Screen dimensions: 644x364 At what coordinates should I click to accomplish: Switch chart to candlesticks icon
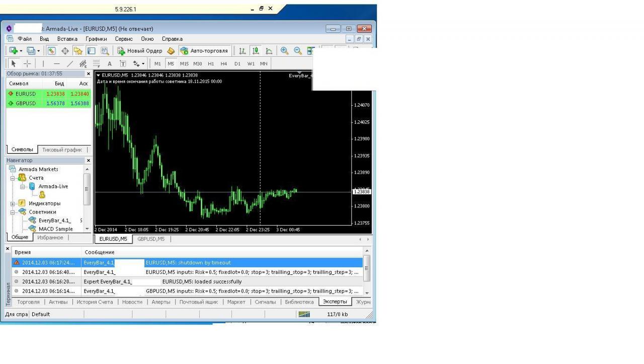click(x=256, y=51)
